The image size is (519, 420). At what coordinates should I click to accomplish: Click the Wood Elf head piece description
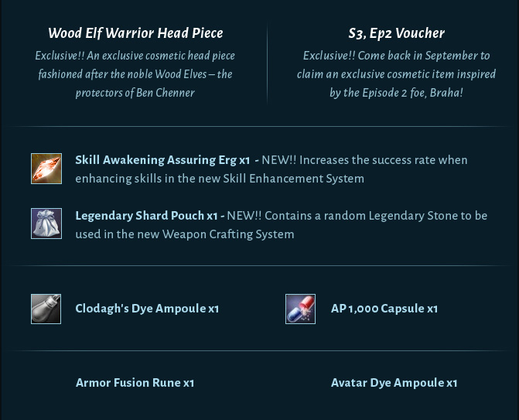point(135,74)
